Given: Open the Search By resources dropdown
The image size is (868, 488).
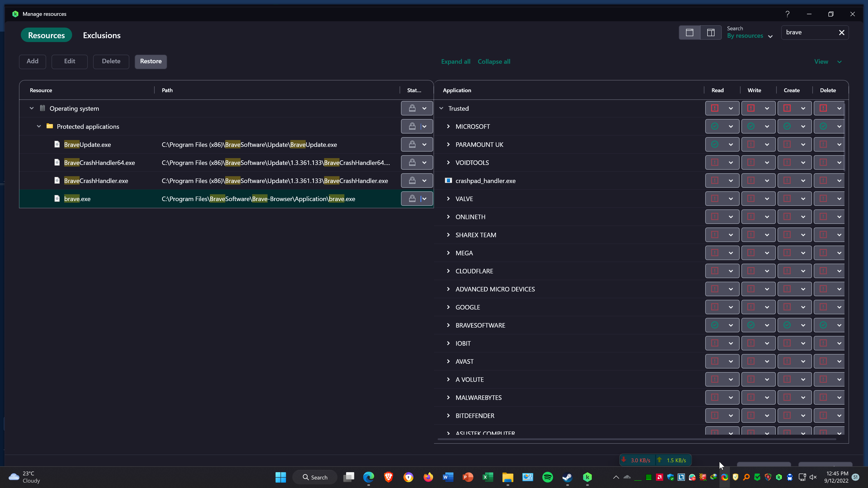Looking at the screenshot, I should [749, 36].
